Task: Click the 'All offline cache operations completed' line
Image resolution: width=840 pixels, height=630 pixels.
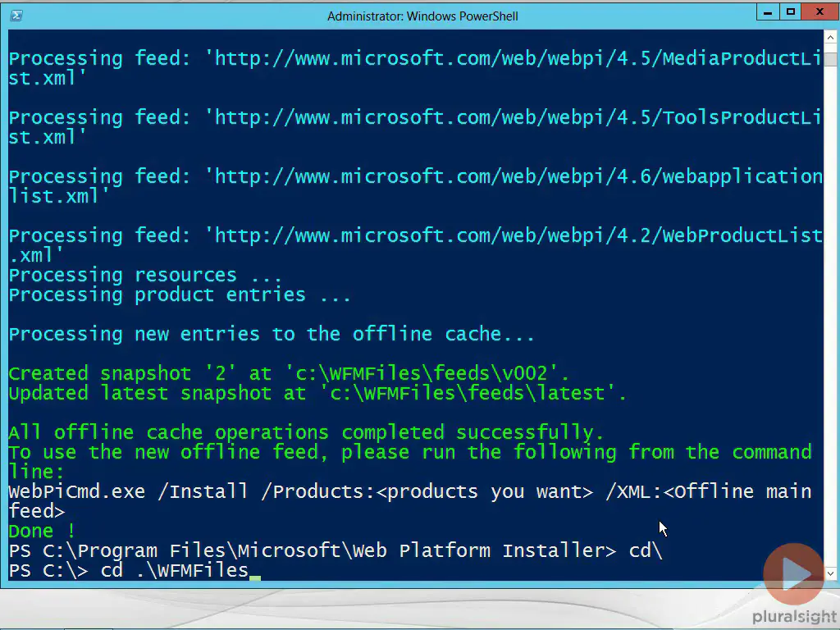Action: [307, 432]
